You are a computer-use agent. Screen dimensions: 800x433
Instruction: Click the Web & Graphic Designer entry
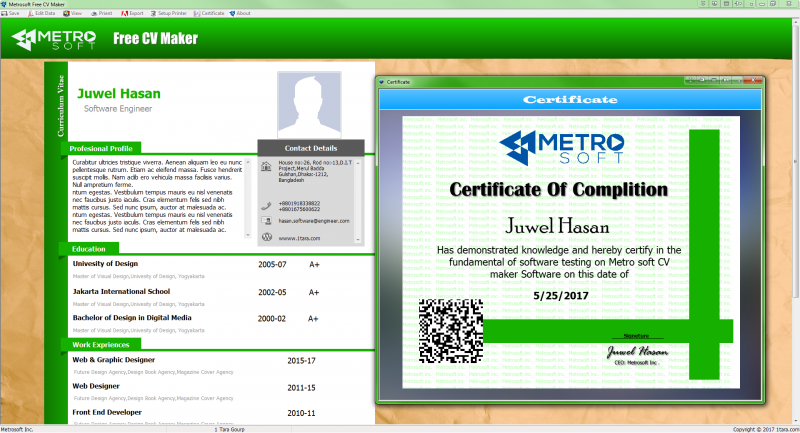[114, 360]
